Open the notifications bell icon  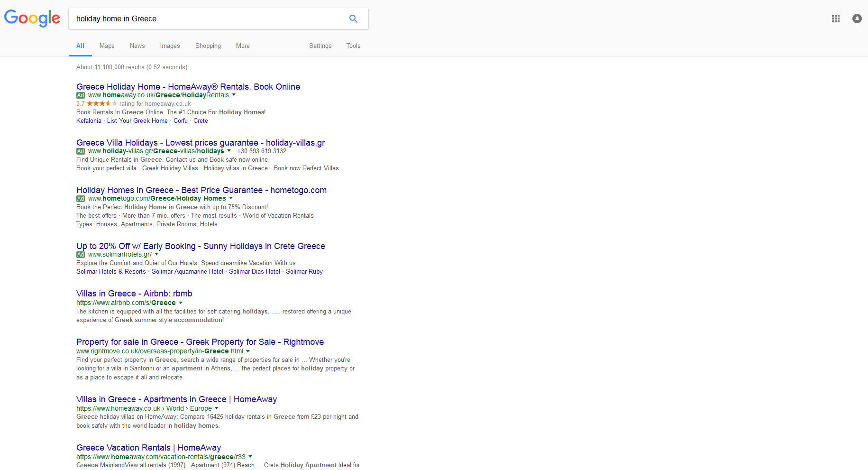(x=857, y=18)
